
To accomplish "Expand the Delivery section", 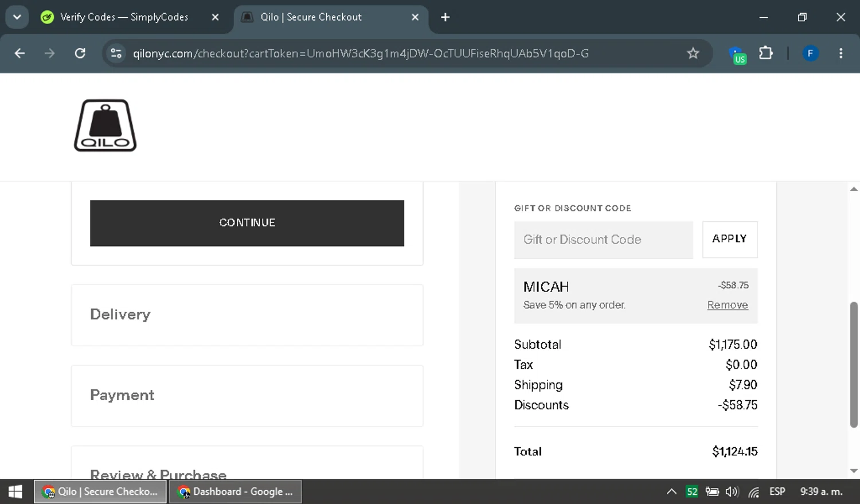I will pyautogui.click(x=247, y=315).
